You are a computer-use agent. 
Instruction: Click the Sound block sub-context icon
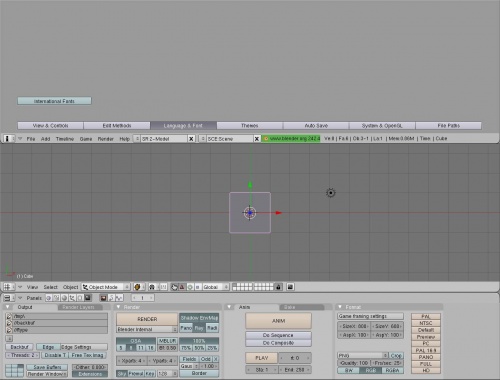tap(119, 298)
